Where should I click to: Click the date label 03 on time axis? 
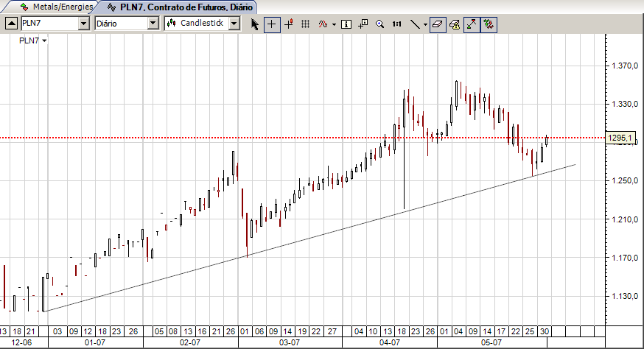[x=57, y=331]
